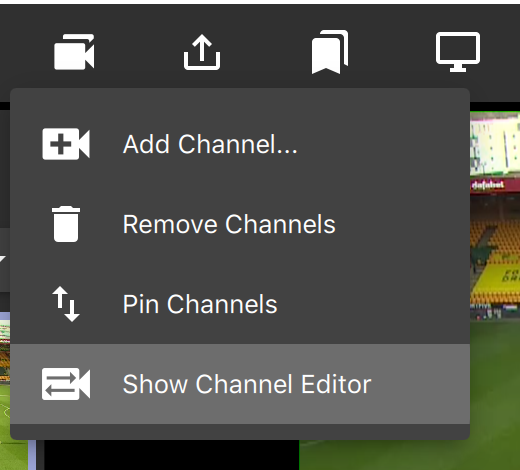
Task: Expand the small arrow at left edge
Action: (3, 258)
